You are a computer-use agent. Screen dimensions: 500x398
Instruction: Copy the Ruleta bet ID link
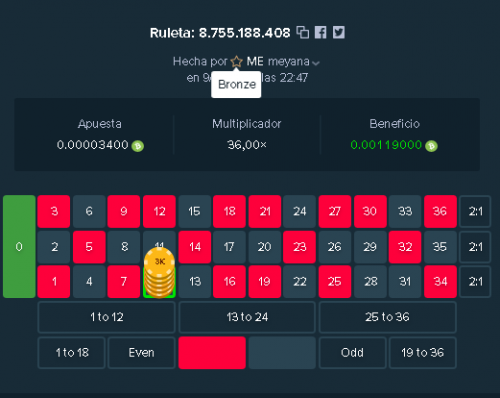coord(303,32)
